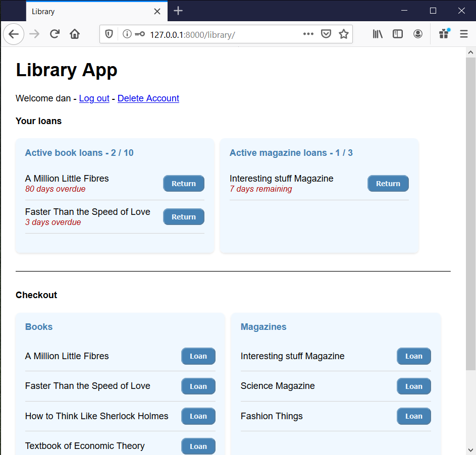This screenshot has width=476, height=455.
Task: Maximize the browser window
Action: 433,11
